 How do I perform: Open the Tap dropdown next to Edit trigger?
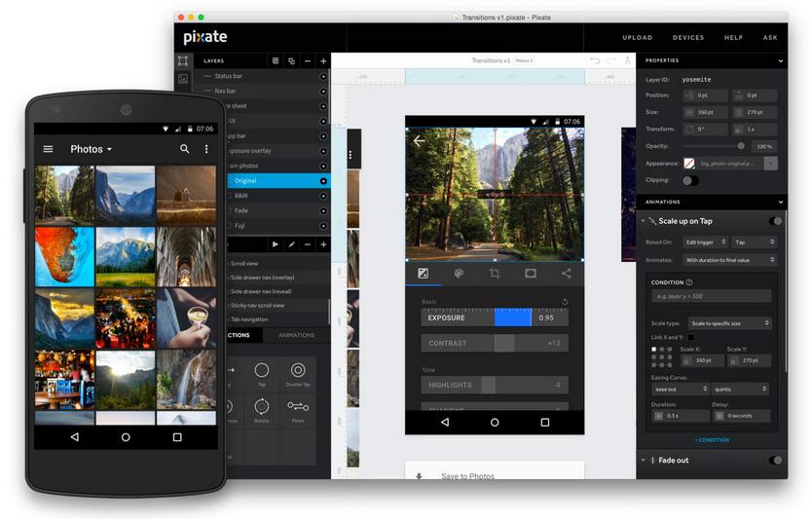[x=754, y=242]
